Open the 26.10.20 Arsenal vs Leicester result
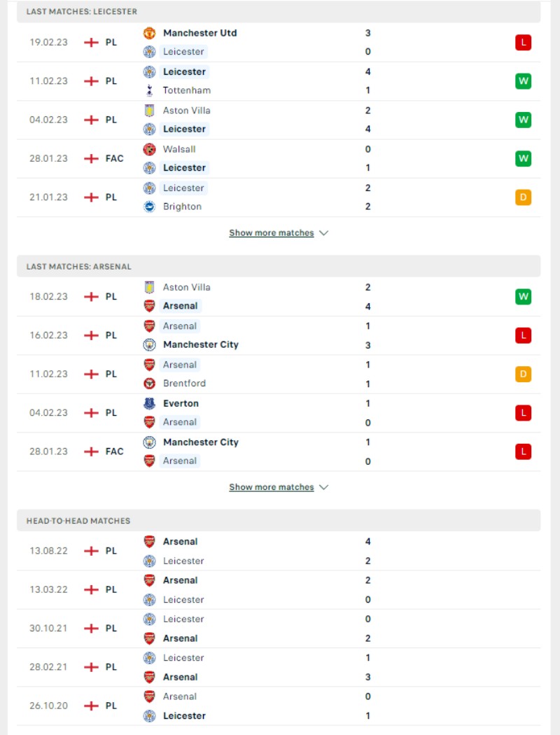Screen dimensions: 560x735 [279, 706]
